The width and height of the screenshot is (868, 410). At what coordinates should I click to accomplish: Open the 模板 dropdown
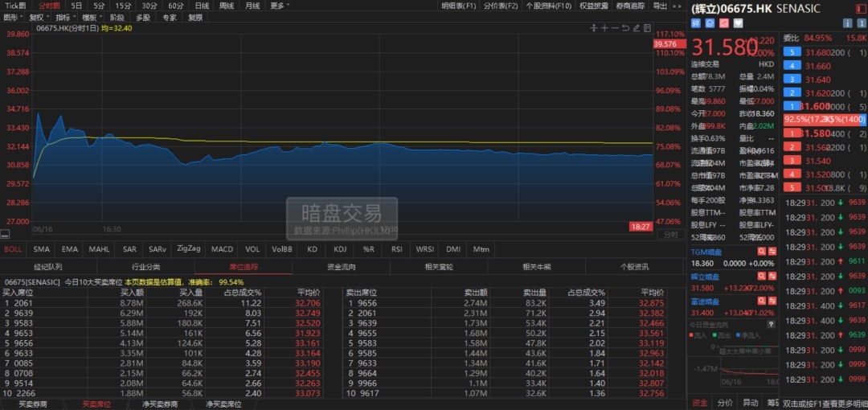(92, 17)
